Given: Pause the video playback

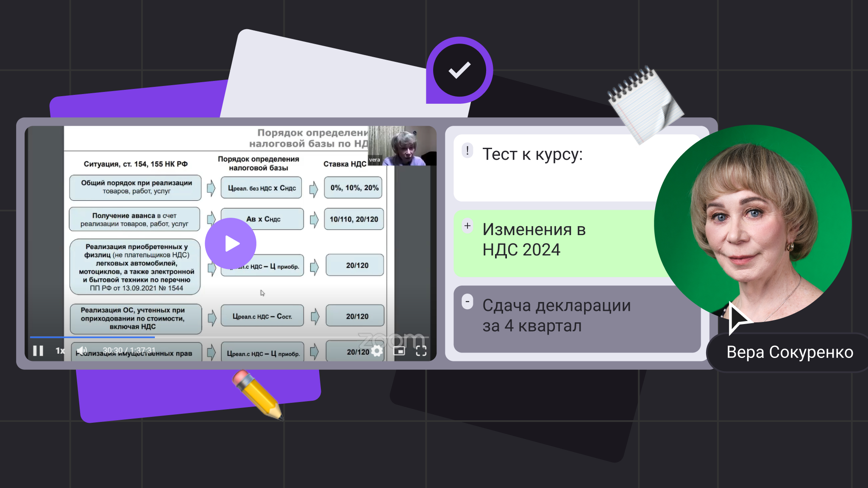Looking at the screenshot, I should 38,351.
